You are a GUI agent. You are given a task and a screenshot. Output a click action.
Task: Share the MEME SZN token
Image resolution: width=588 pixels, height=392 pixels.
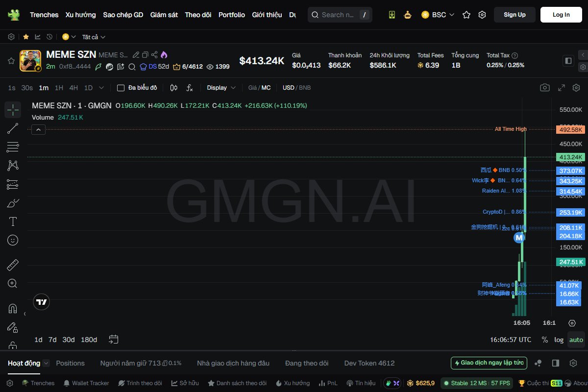click(154, 55)
